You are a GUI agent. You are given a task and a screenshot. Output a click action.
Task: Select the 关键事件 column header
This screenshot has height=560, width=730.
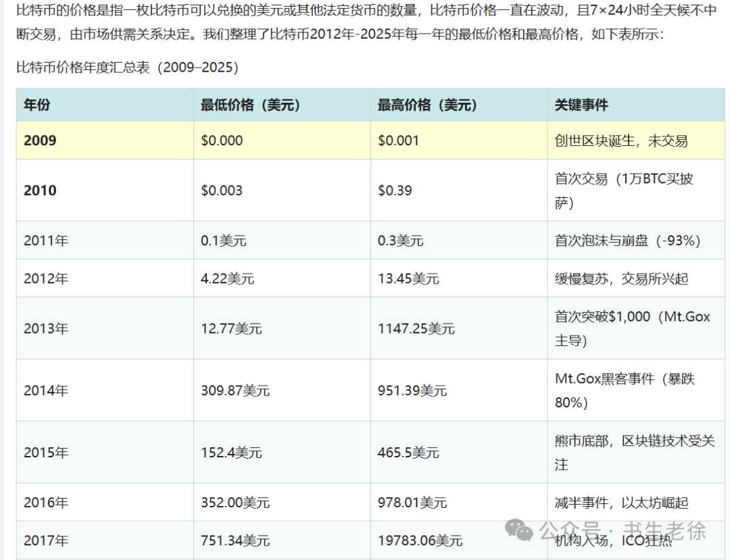(636, 105)
